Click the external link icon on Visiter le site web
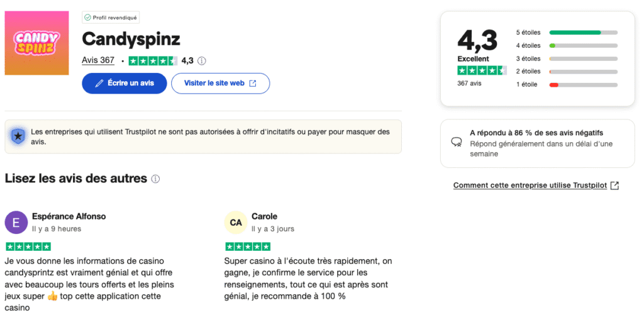Viewport: 644px width, 320px height. tap(253, 83)
